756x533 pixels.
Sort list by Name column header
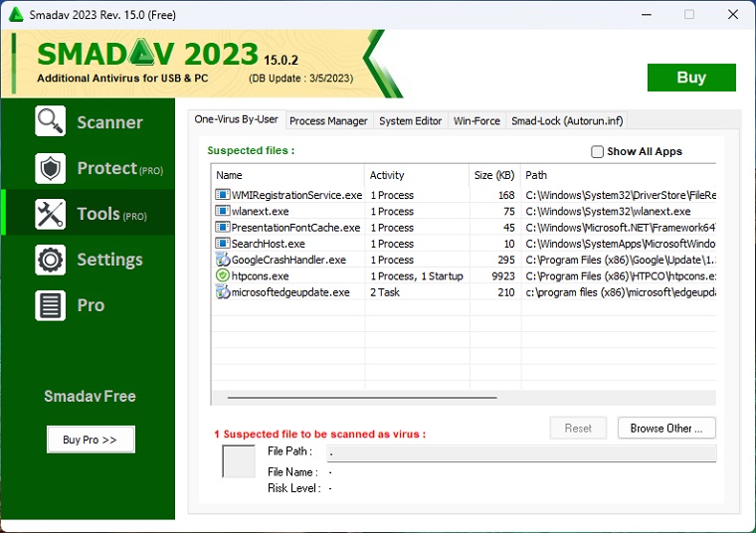[287, 175]
